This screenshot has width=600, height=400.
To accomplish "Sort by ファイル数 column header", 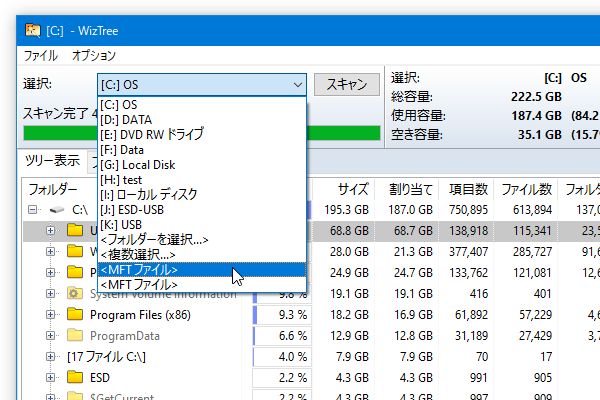I will pos(525,189).
